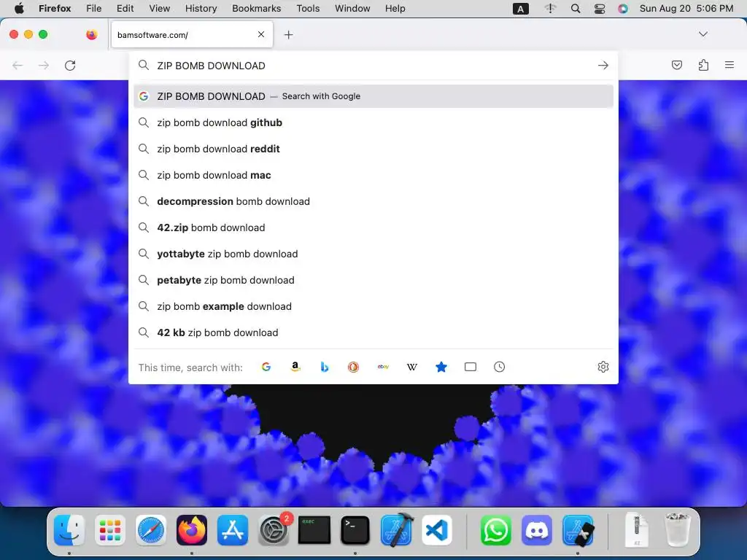Open the Firefox hamburger application menu
The height and width of the screenshot is (560, 747).
[729, 65]
